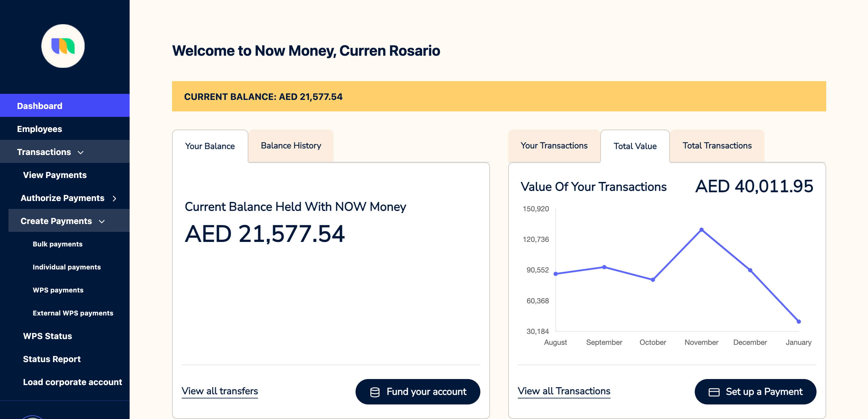Click Fund your account button

(x=418, y=392)
